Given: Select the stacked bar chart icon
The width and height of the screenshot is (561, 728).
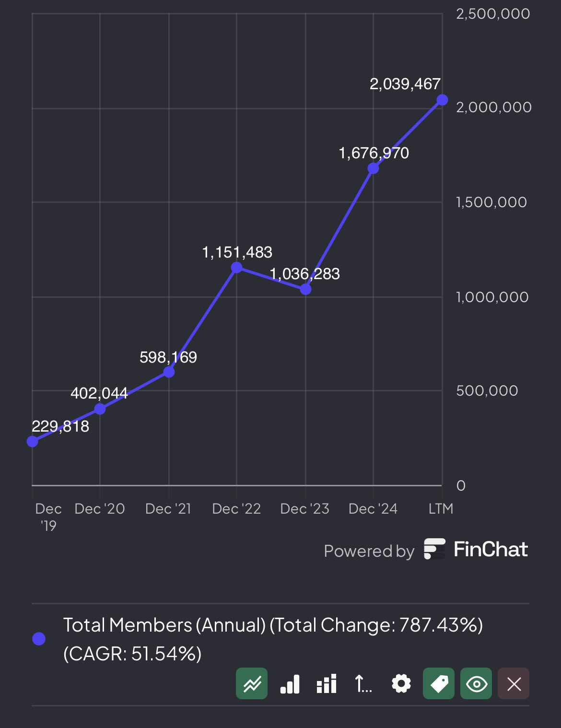Looking at the screenshot, I should [327, 684].
